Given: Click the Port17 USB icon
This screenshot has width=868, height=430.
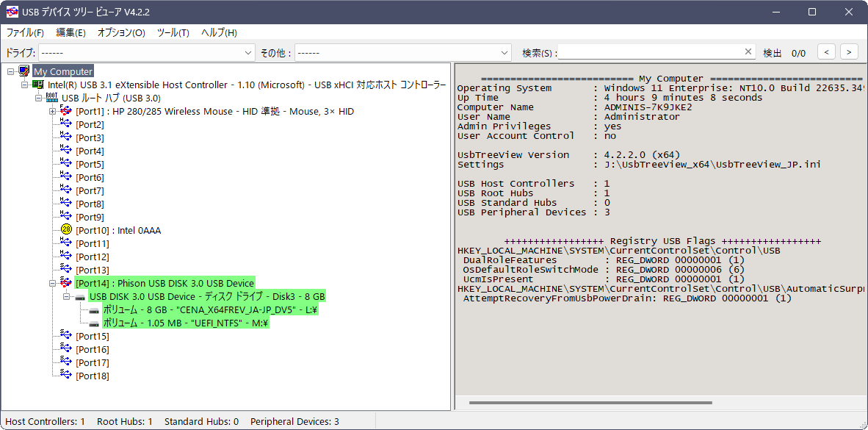Looking at the screenshot, I should click(x=66, y=363).
